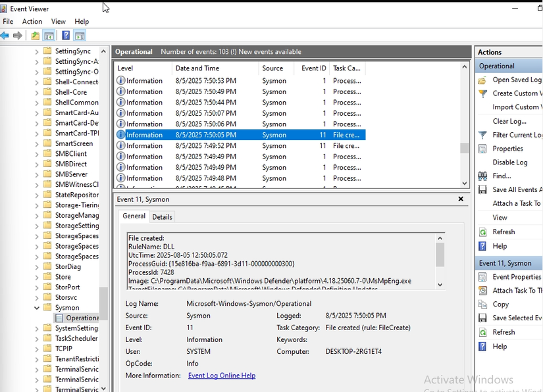Select the StorPort tree item
The width and height of the screenshot is (543, 392).
pos(67,287)
